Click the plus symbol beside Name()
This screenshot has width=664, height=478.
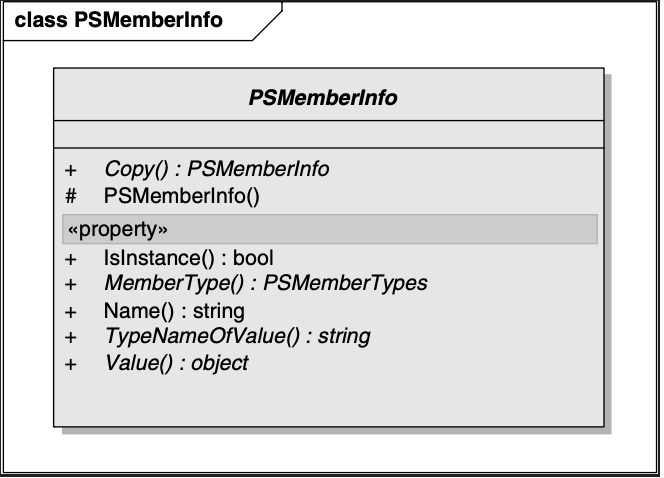(71, 311)
